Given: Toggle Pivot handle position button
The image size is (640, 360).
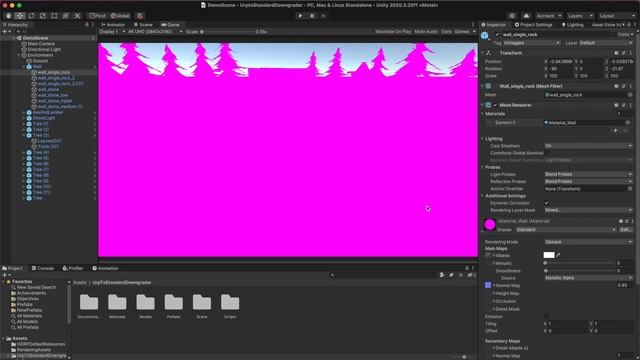Looking at the screenshot, I should pos(98,16).
